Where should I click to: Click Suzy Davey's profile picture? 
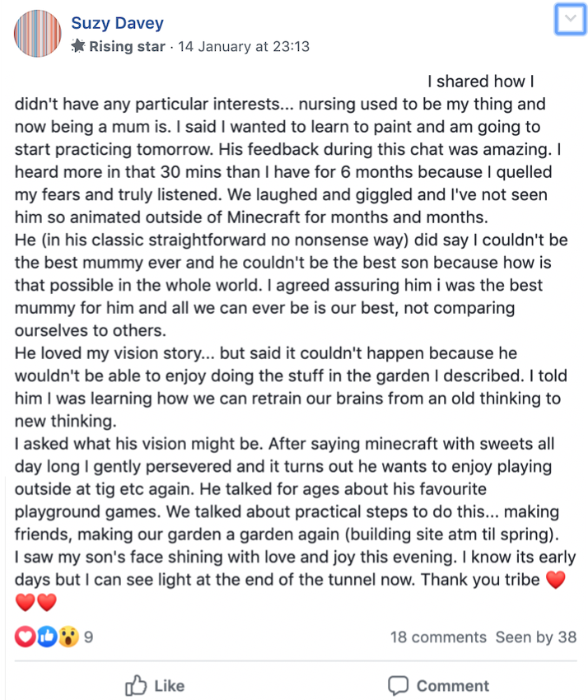38,34
